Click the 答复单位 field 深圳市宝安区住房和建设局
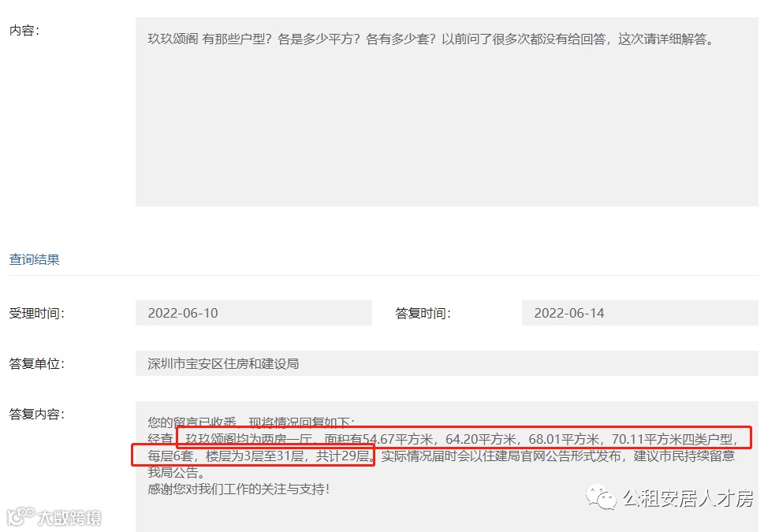The height and width of the screenshot is (532, 779). pyautogui.click(x=446, y=363)
